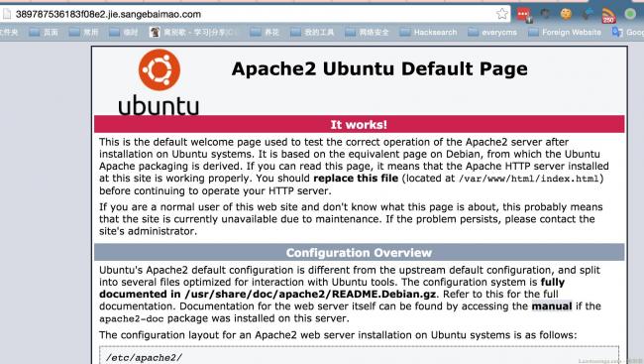Focus the address bar URL field
Image resolution: width=644 pixels, height=364 pixels.
tap(255, 14)
